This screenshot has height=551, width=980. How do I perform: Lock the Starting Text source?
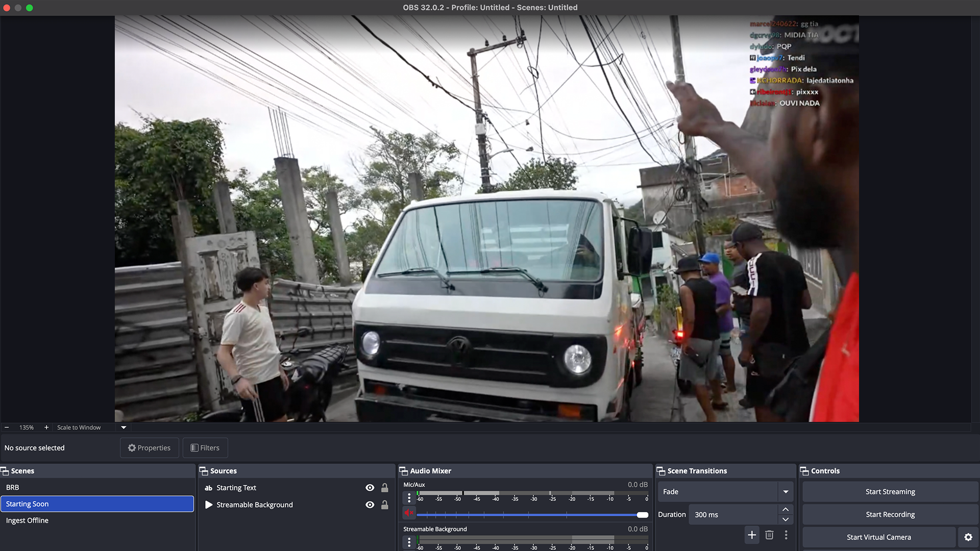point(385,488)
